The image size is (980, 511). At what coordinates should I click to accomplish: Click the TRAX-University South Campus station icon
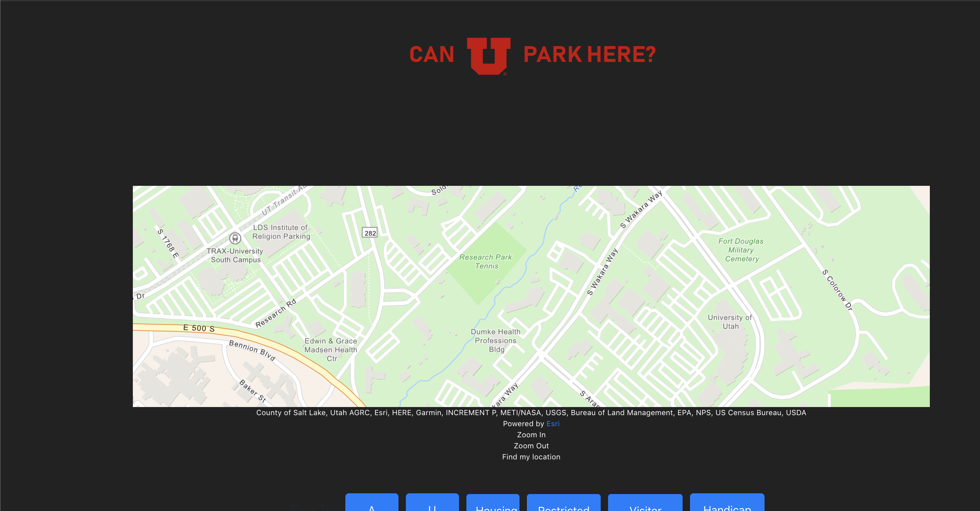click(x=235, y=239)
